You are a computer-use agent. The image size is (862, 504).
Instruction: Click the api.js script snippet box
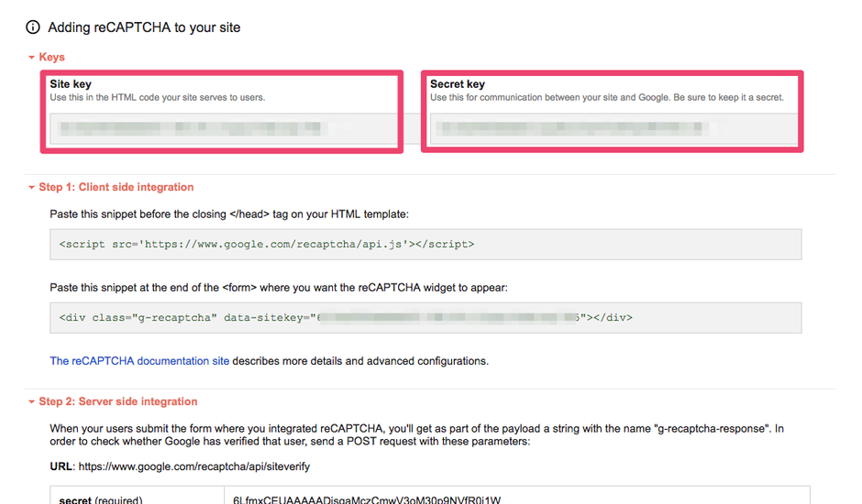[x=425, y=245]
